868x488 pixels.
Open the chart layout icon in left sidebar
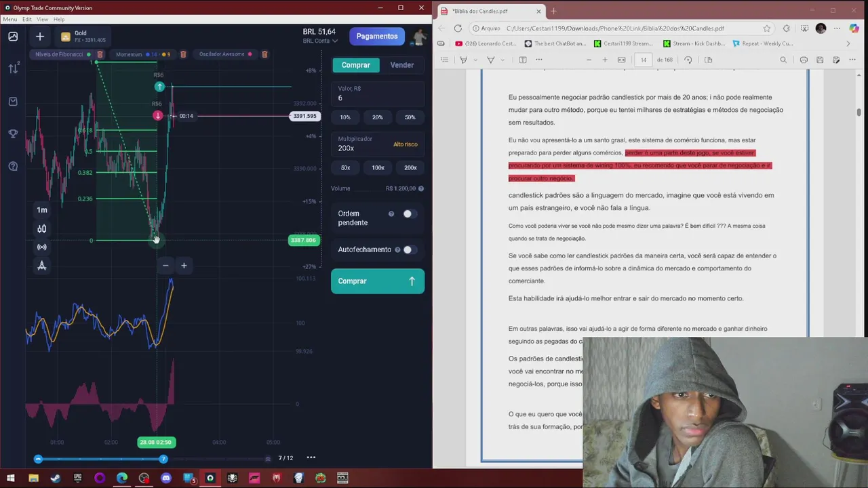pyautogui.click(x=13, y=37)
